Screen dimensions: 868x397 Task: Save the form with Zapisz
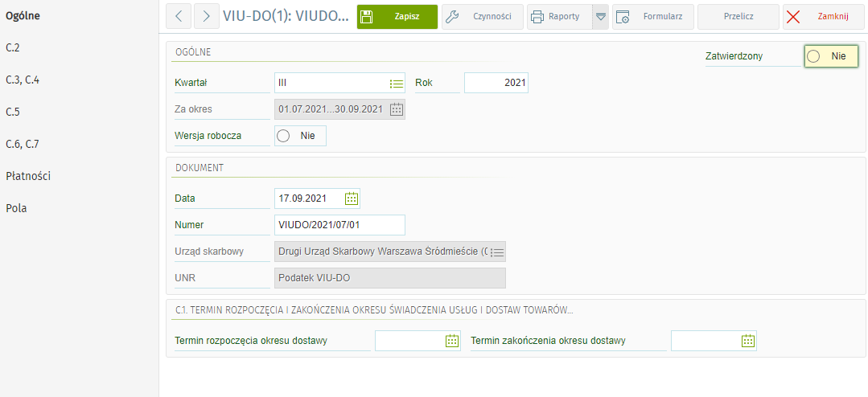(397, 16)
